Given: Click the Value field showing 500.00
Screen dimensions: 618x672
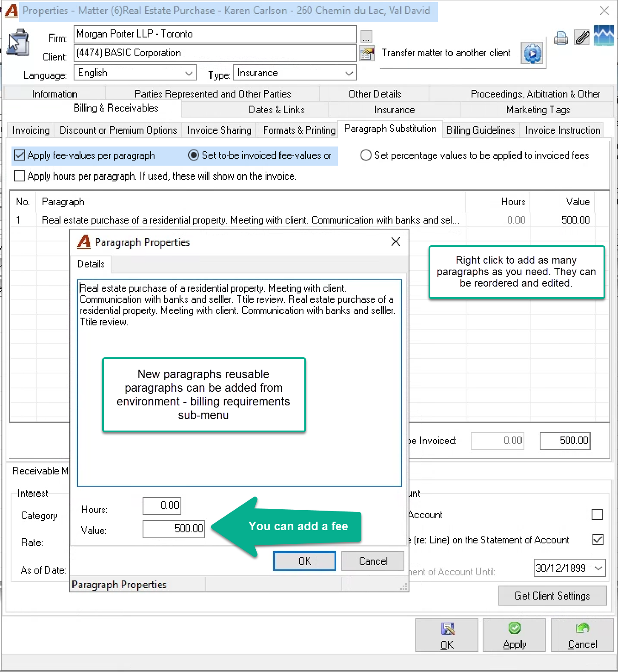Looking at the screenshot, I should pyautogui.click(x=174, y=528).
